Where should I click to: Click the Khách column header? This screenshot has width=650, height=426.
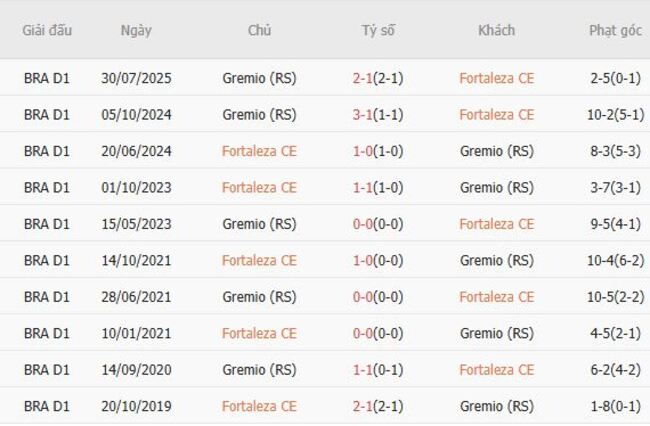(x=496, y=30)
